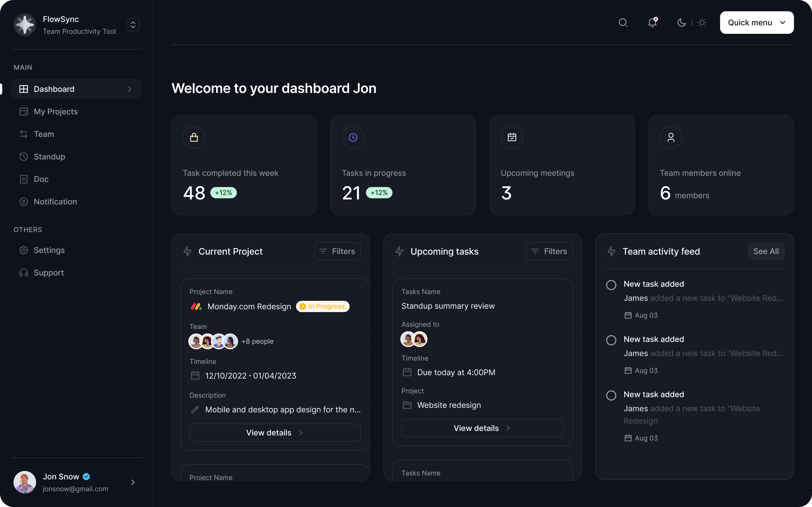This screenshot has width=812, height=507.
Task: Open My Projects in sidebar
Action: 56,111
